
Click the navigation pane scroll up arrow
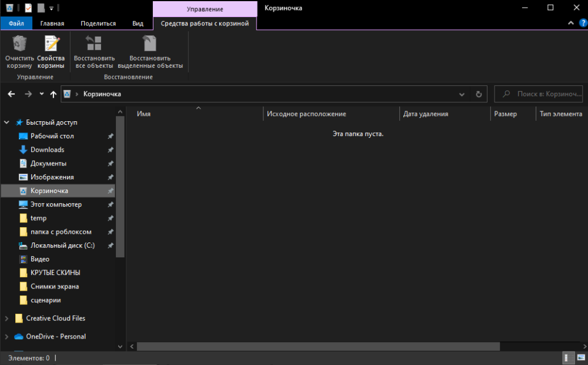[120, 112]
